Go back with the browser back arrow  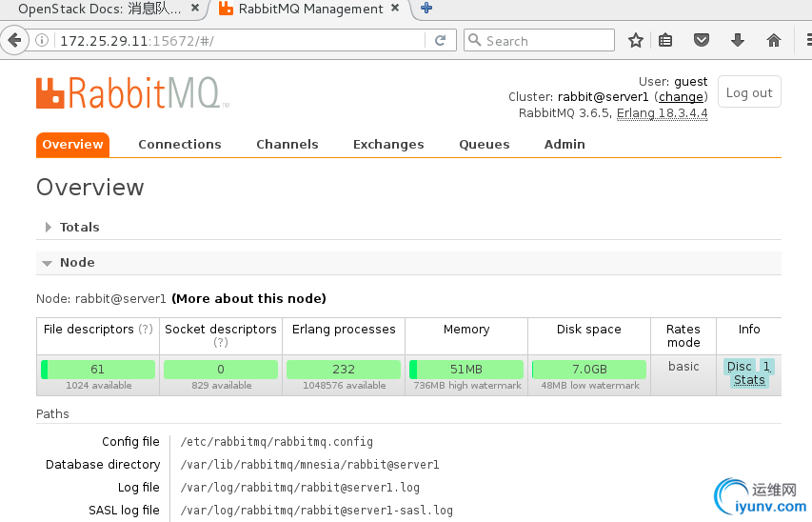(x=14, y=40)
